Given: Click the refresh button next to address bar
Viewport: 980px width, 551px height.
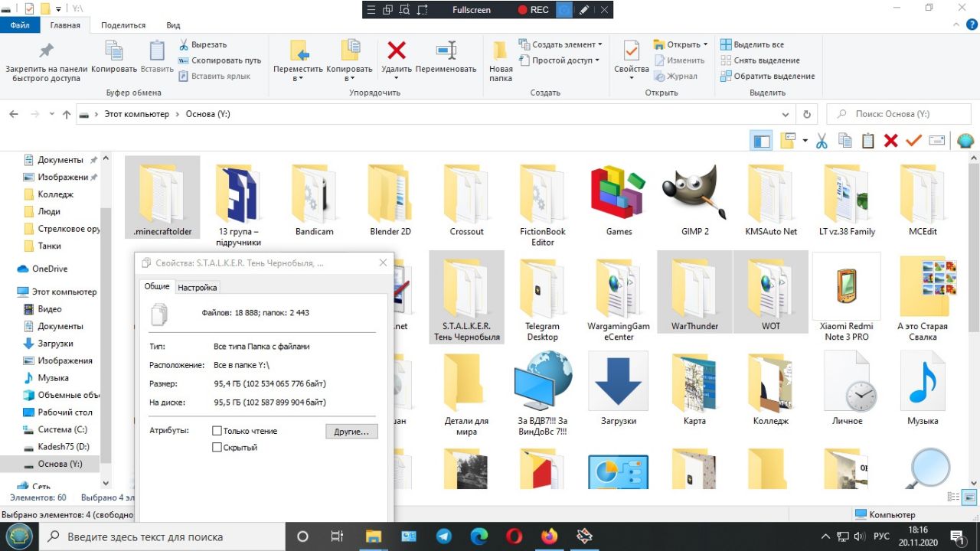Looking at the screenshot, I should 806,114.
